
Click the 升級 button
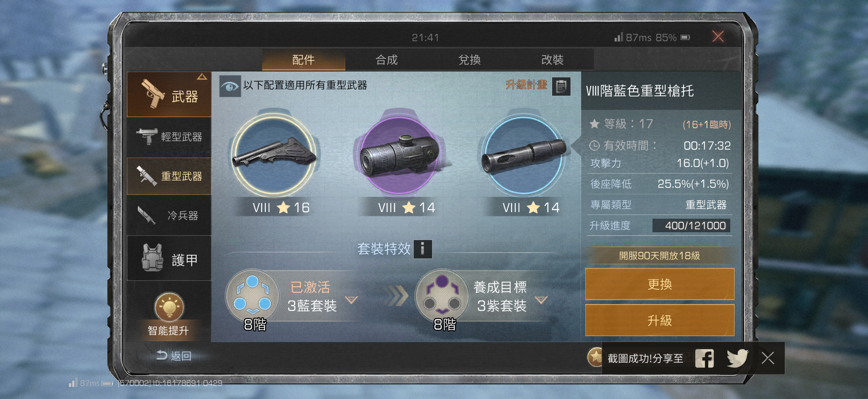click(659, 321)
